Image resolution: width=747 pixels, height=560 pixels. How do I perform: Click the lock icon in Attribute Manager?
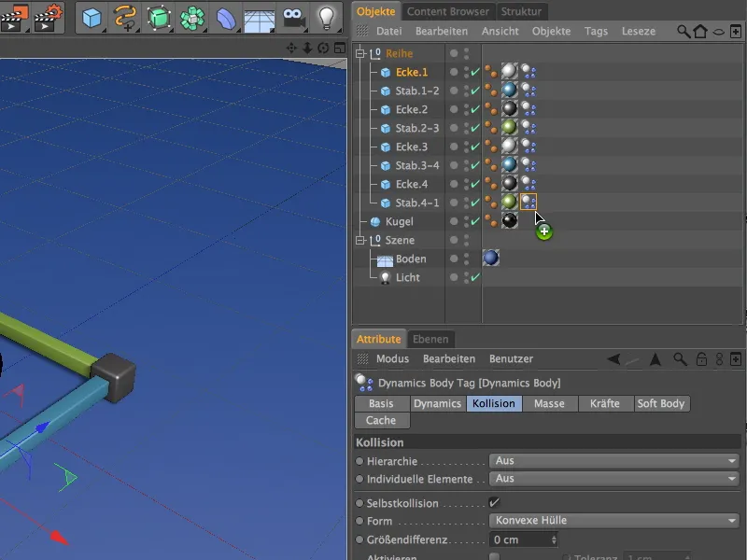[x=699, y=358]
